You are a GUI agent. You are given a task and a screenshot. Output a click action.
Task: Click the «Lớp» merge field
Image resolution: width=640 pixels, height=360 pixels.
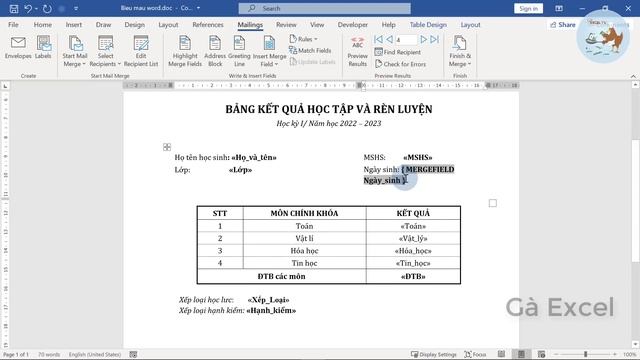click(x=240, y=170)
